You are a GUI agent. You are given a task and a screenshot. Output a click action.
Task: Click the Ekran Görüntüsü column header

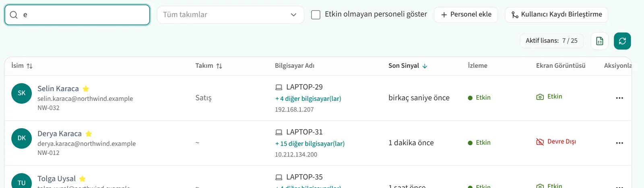pos(561,66)
